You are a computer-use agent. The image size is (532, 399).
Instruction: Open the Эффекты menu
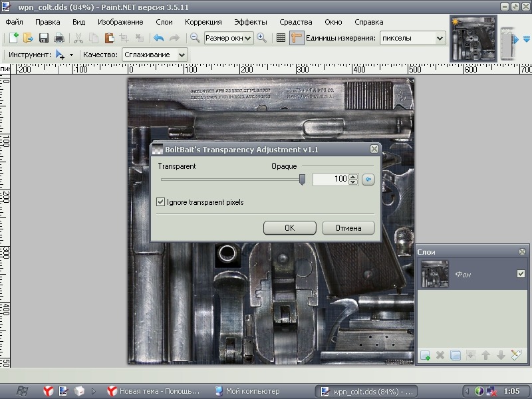click(x=251, y=22)
